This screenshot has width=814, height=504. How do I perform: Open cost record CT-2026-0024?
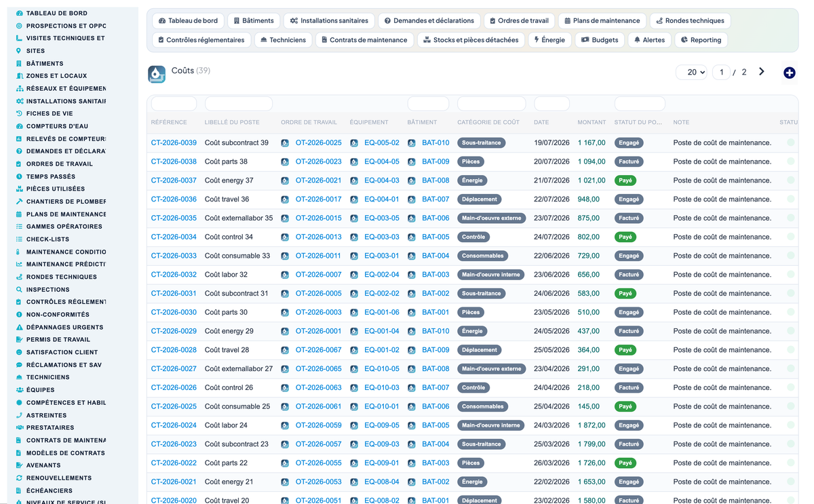click(174, 425)
